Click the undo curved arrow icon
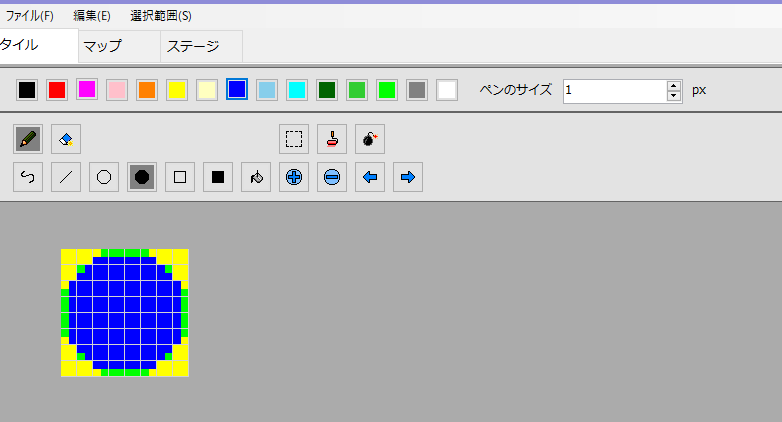The width and height of the screenshot is (782, 422). pos(28,177)
